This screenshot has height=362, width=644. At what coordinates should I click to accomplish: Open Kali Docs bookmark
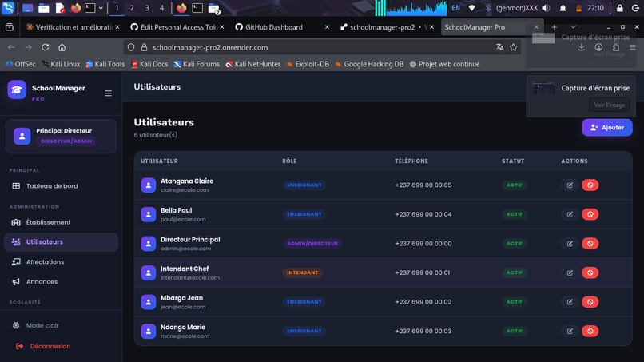coord(149,64)
